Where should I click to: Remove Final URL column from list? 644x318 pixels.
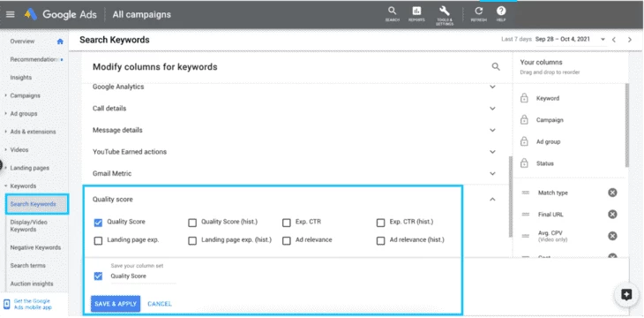point(612,215)
